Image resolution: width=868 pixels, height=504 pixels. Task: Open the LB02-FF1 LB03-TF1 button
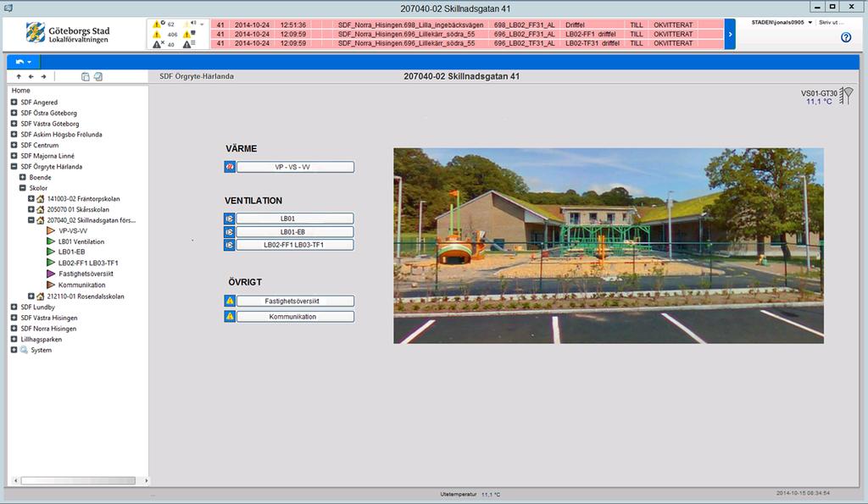(x=295, y=245)
